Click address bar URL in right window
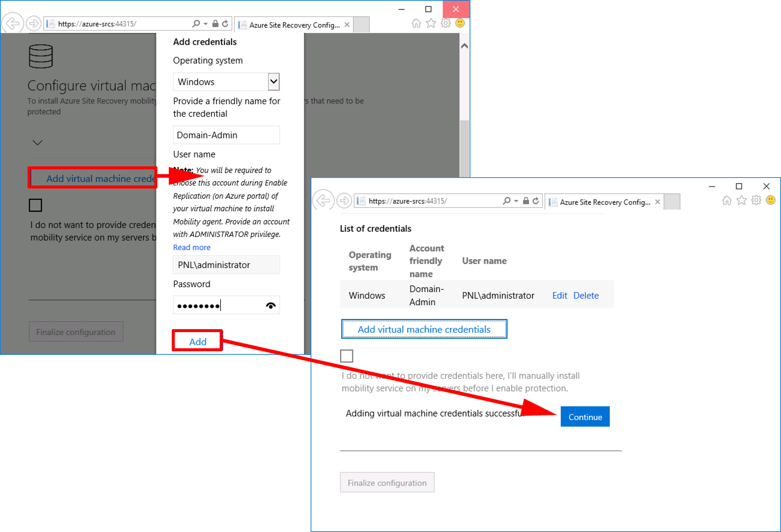Viewport: 781px width, 532px height. pos(408,201)
